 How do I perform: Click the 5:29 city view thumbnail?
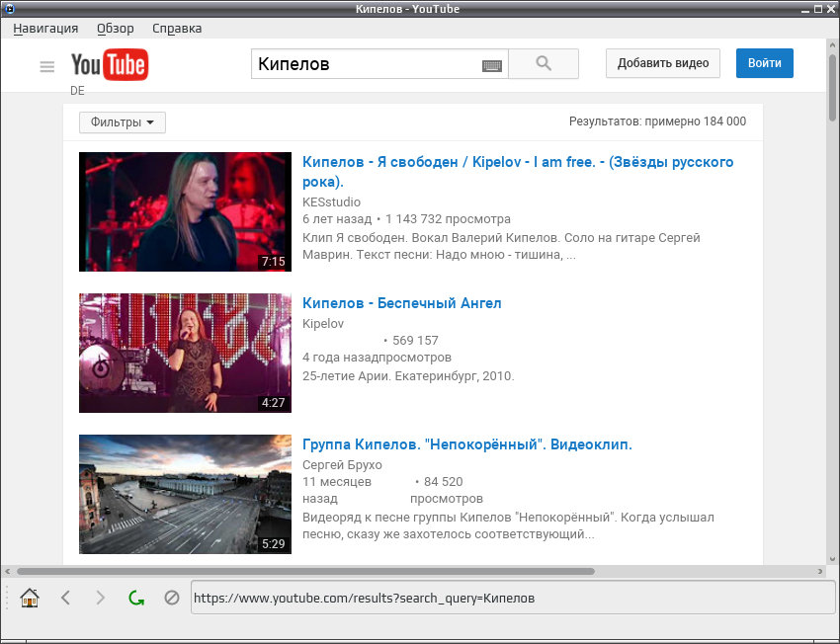coord(186,494)
